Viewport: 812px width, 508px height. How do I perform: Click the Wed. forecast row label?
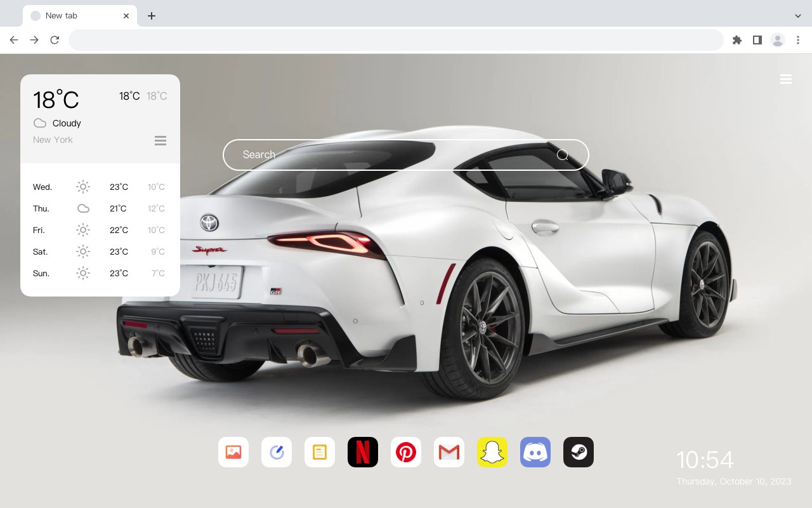pyautogui.click(x=43, y=187)
